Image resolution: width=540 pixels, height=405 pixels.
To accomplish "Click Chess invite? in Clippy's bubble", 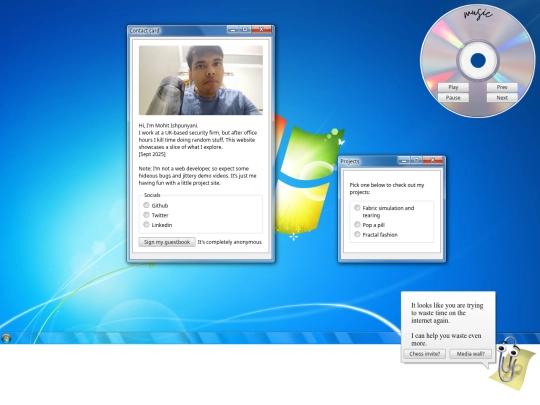I will click(x=425, y=354).
